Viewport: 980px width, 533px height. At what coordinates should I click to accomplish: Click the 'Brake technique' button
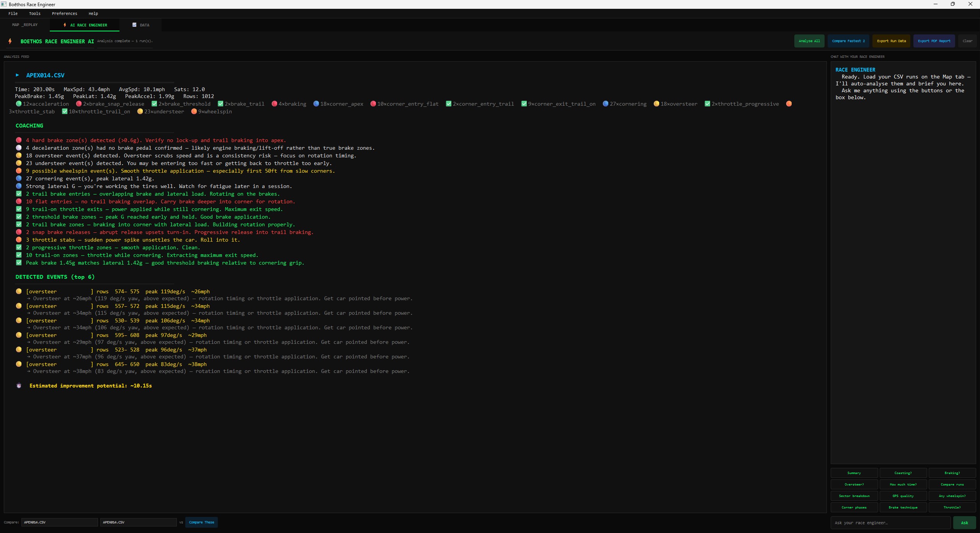coord(903,507)
